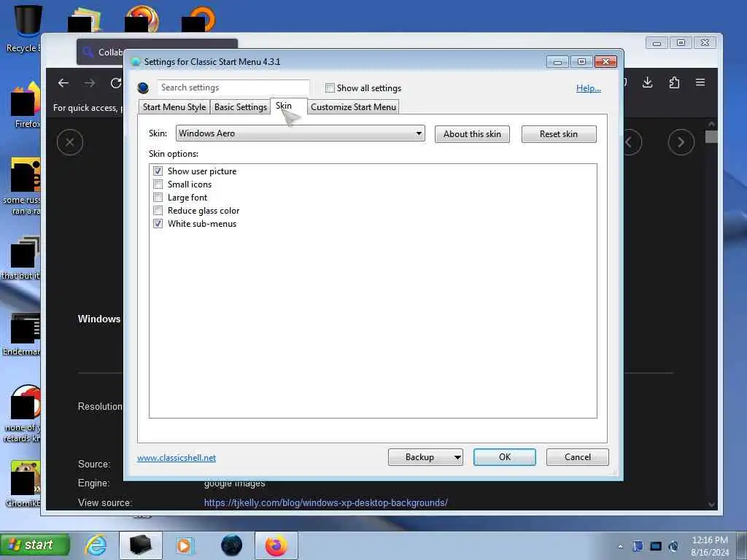Click the dark globe taskbar icon

(x=231, y=545)
